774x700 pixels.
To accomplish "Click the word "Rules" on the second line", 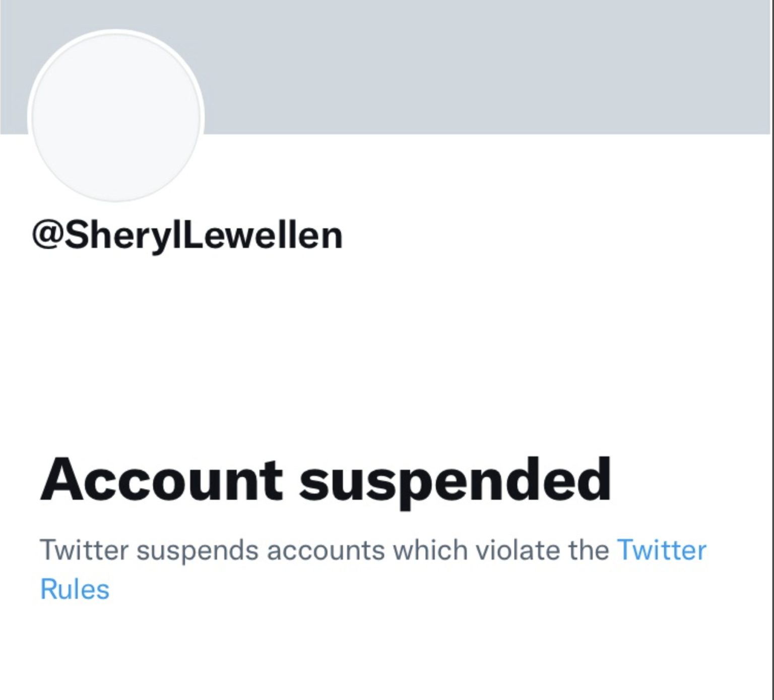I will (x=75, y=589).
